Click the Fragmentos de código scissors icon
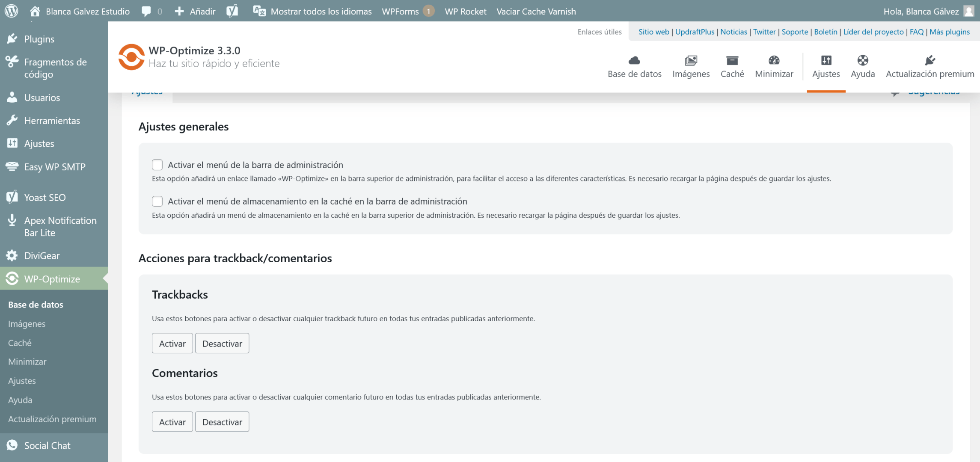Screen dimensions: 980x462 tap(12, 62)
